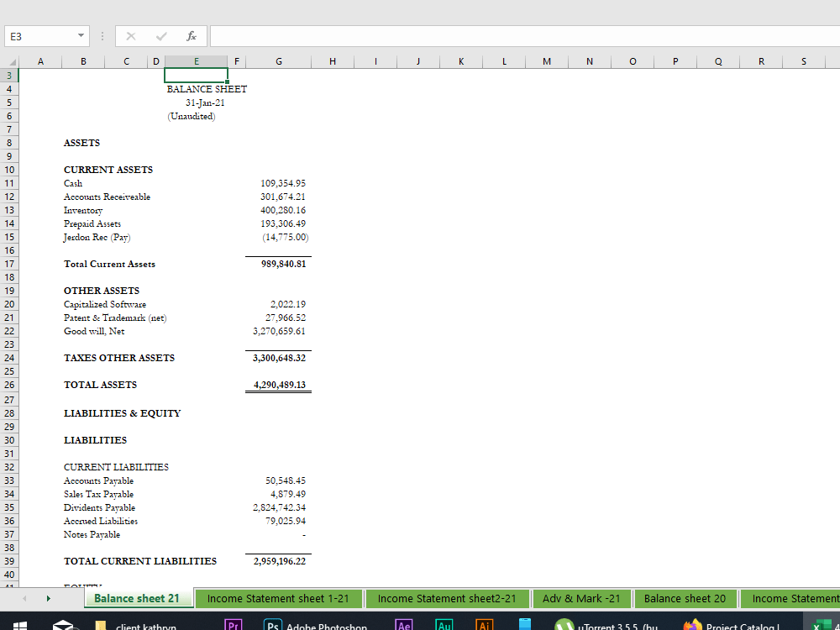Open the Adv & Mark -21 sheet tab
Screen dimensions: 840x630
pyautogui.click(x=581, y=598)
